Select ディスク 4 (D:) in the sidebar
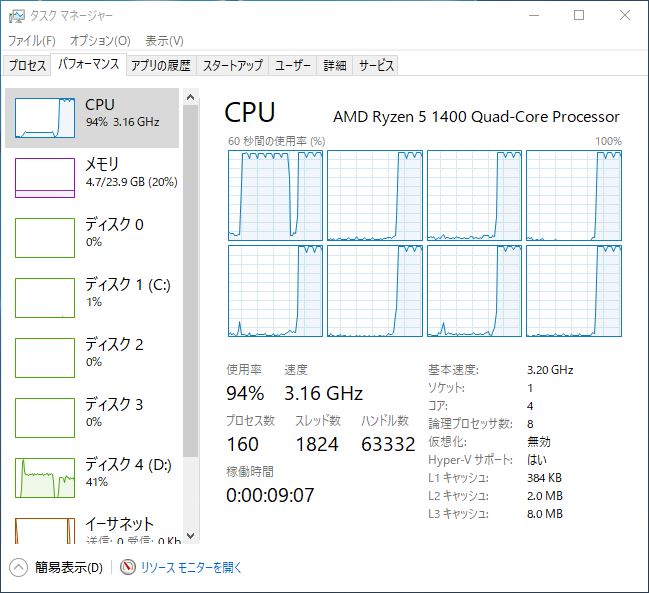This screenshot has width=649, height=593. (x=92, y=478)
